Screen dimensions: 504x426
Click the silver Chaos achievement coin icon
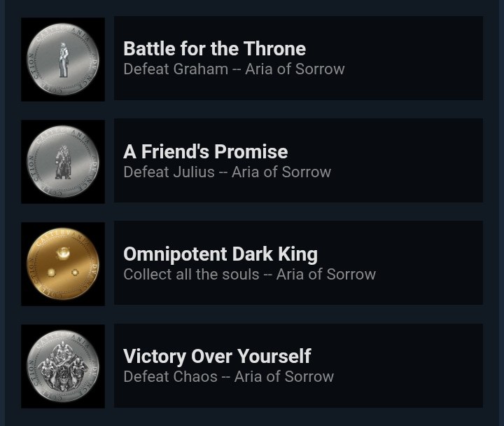pyautogui.click(x=63, y=366)
